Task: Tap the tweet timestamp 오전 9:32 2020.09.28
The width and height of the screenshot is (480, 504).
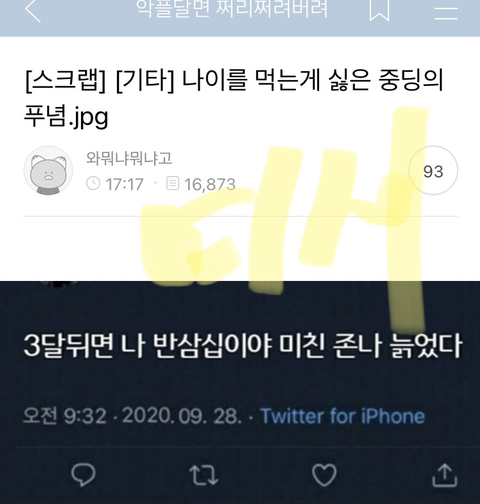Action: coord(132,416)
